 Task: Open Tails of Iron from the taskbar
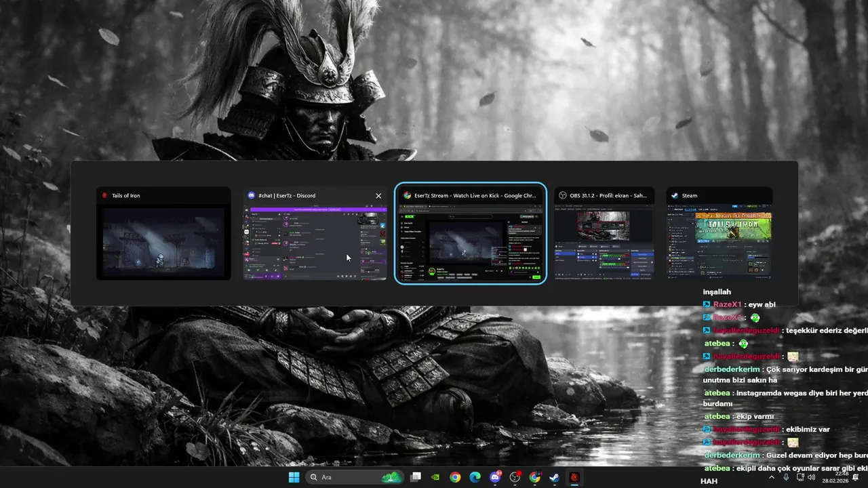point(574,477)
